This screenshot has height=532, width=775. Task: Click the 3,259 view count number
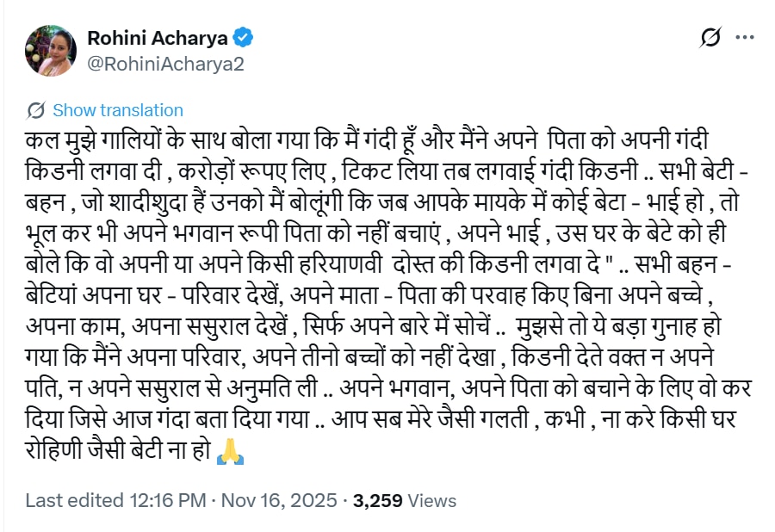pos(380,500)
